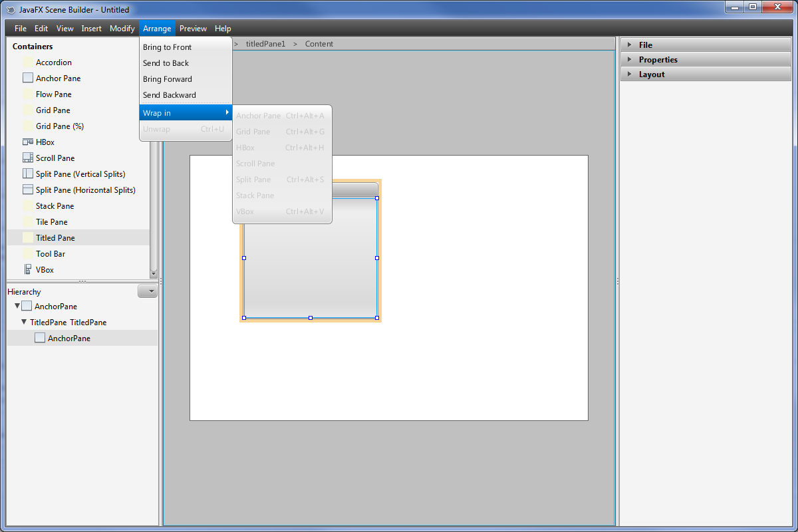Open the Wrap in submenu arrow
This screenshot has height=532, width=798.
pyautogui.click(x=227, y=112)
